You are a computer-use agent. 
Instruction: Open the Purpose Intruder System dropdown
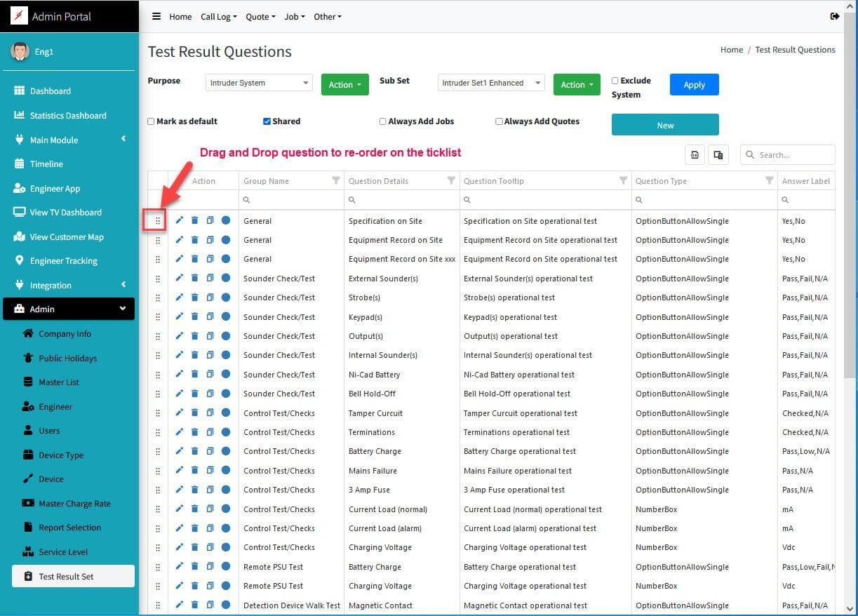[258, 83]
